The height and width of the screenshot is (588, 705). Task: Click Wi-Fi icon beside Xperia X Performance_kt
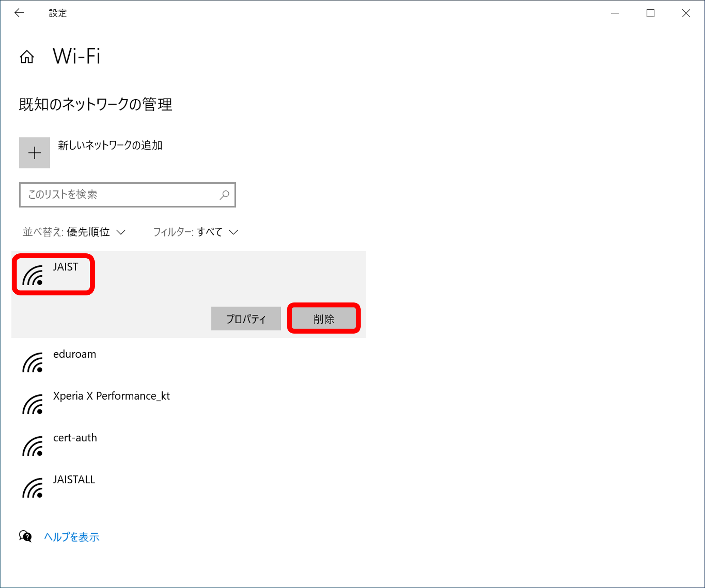[x=33, y=404]
